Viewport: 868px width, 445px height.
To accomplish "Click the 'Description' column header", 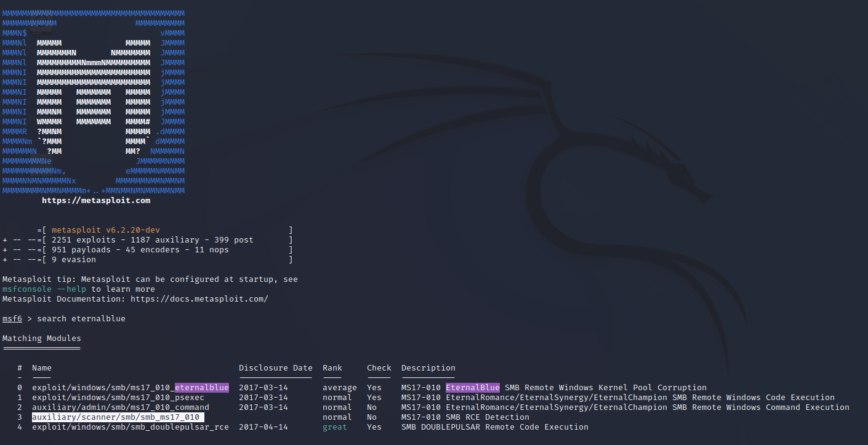I will pos(428,367).
